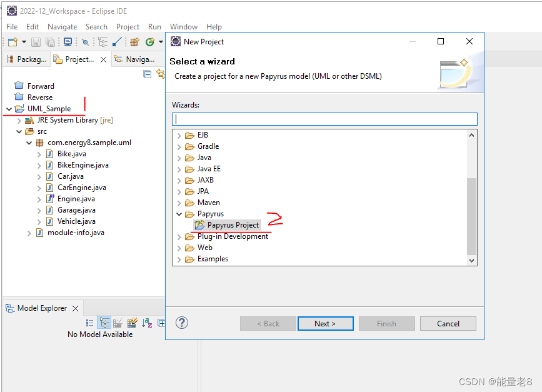Open the New Java Class dropdown arrow
The image size is (542, 392).
click(161, 42)
